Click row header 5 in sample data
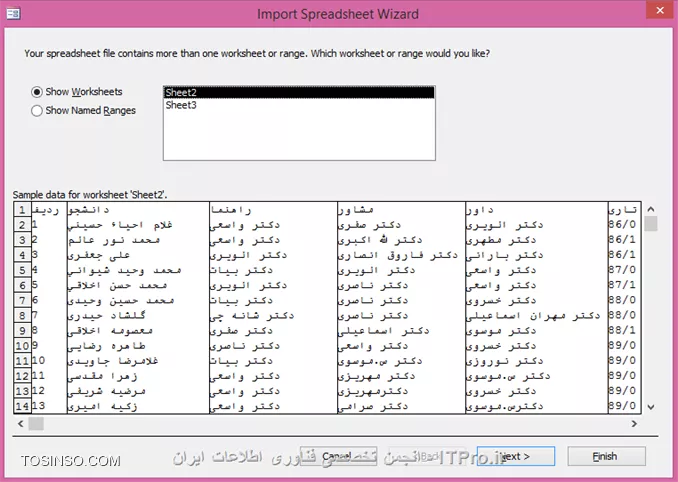The image size is (678, 482). [22, 270]
